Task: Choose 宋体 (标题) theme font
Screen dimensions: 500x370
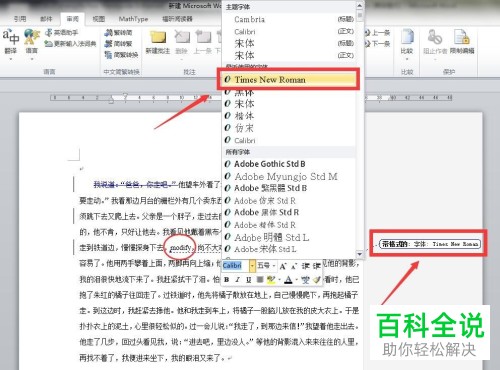Action: point(289,43)
